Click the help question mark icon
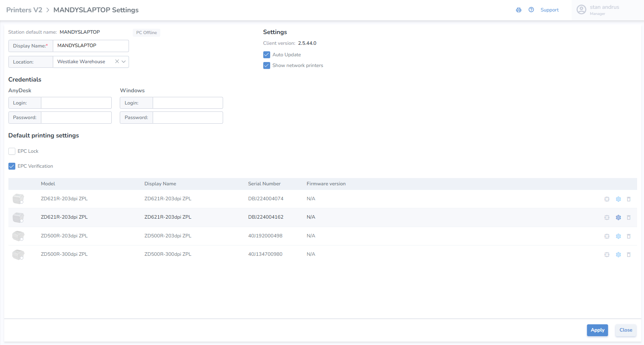 pyautogui.click(x=531, y=10)
